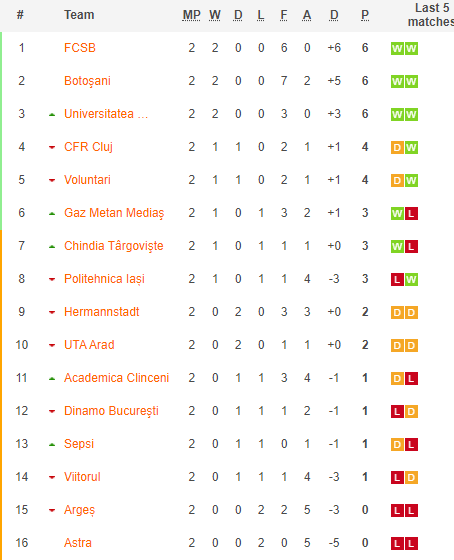Click the red down arrow beside Argeș
Viewport: 454px width, 560px height.
[52, 510]
